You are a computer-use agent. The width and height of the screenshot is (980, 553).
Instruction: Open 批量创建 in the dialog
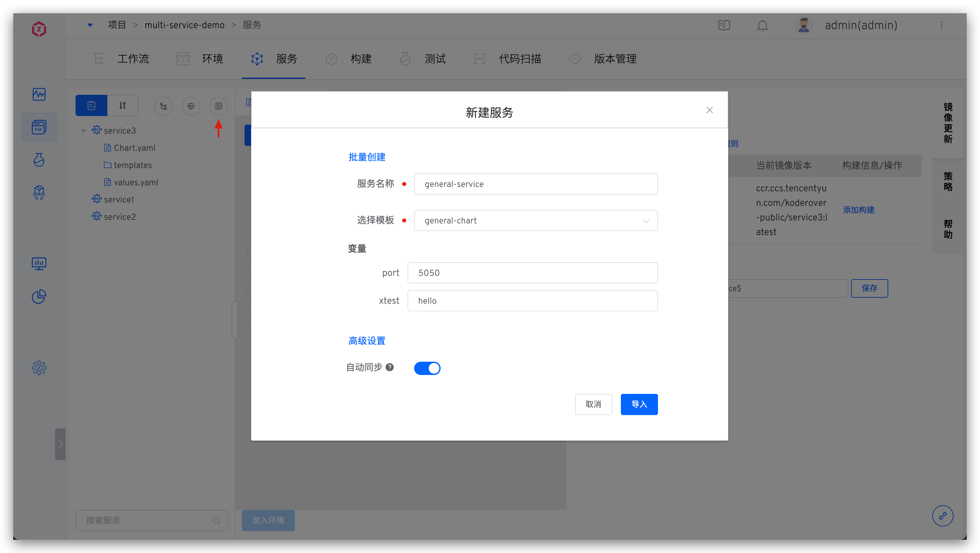point(367,157)
